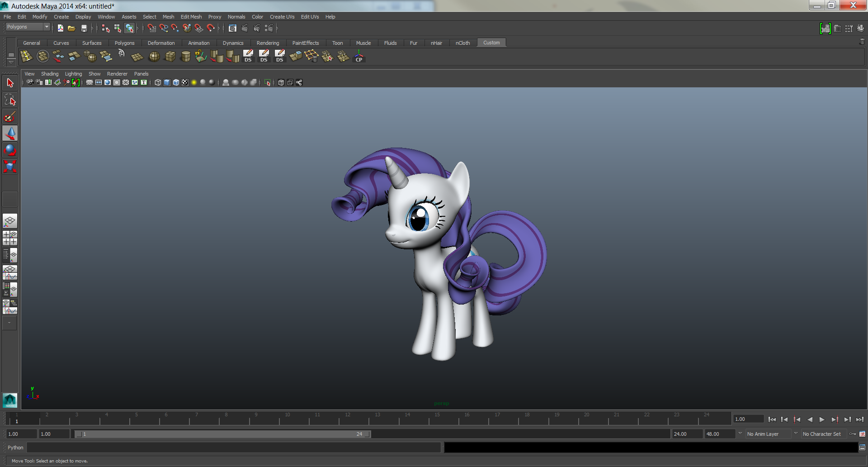
Task: Open the Normals menu
Action: click(236, 17)
